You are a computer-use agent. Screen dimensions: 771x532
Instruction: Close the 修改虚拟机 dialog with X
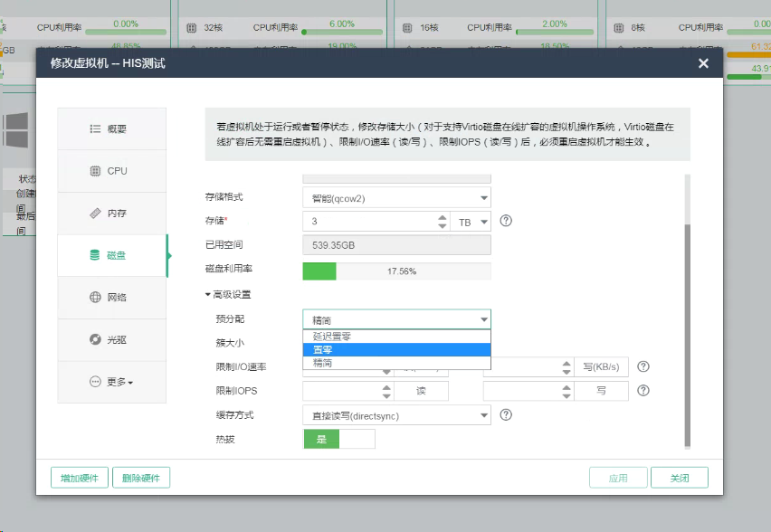tap(703, 63)
